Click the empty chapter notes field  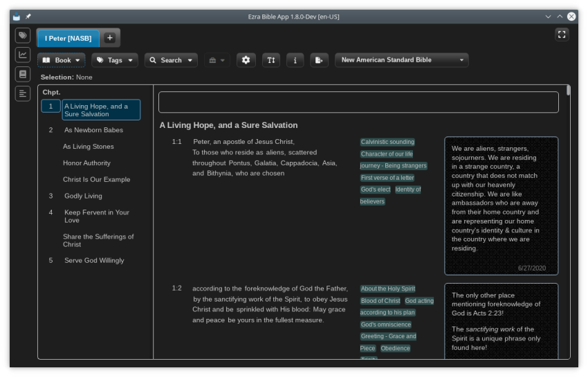358,102
